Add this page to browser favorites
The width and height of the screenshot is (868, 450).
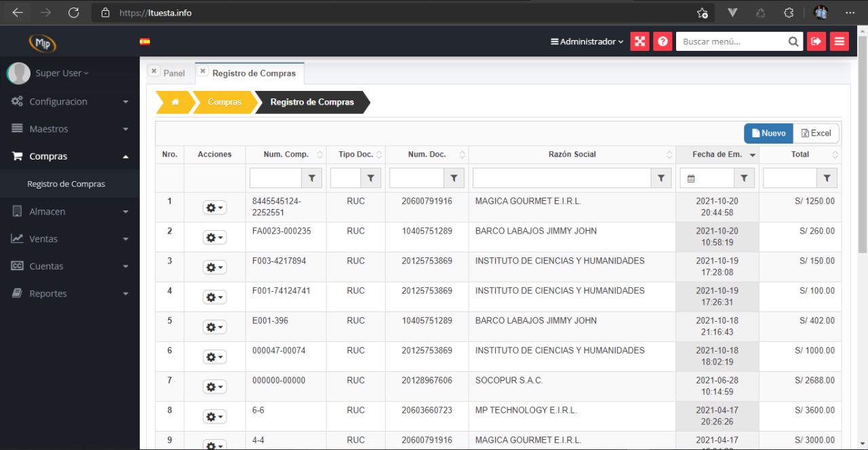click(x=703, y=12)
